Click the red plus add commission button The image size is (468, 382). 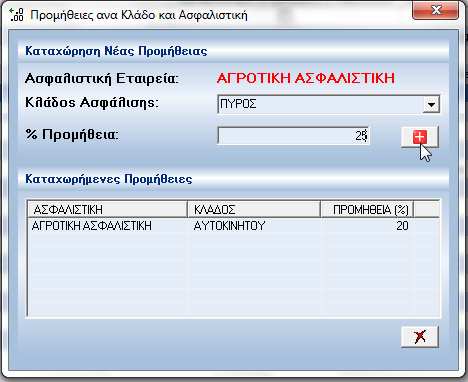pos(420,137)
